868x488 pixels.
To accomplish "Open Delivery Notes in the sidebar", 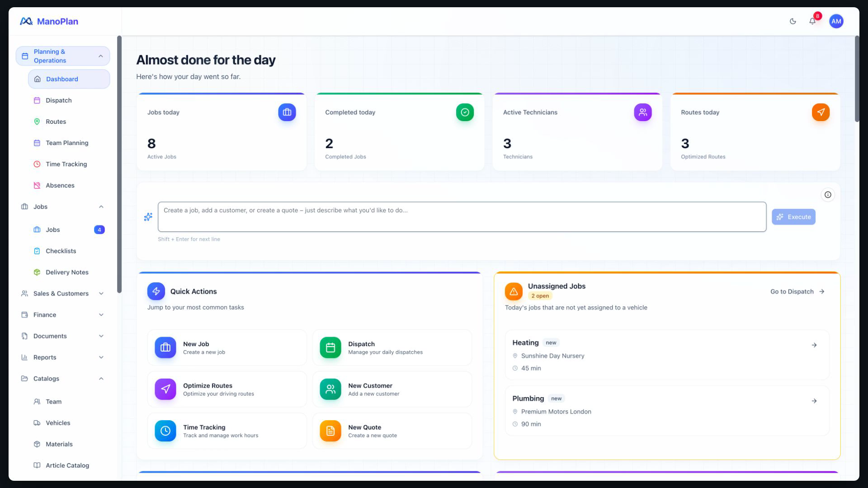I will click(x=69, y=272).
